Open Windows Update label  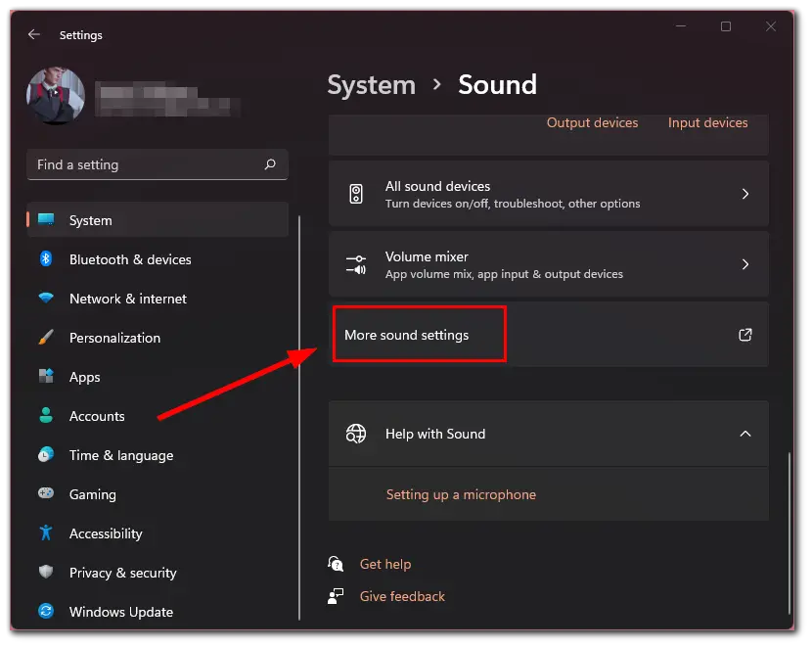click(121, 612)
